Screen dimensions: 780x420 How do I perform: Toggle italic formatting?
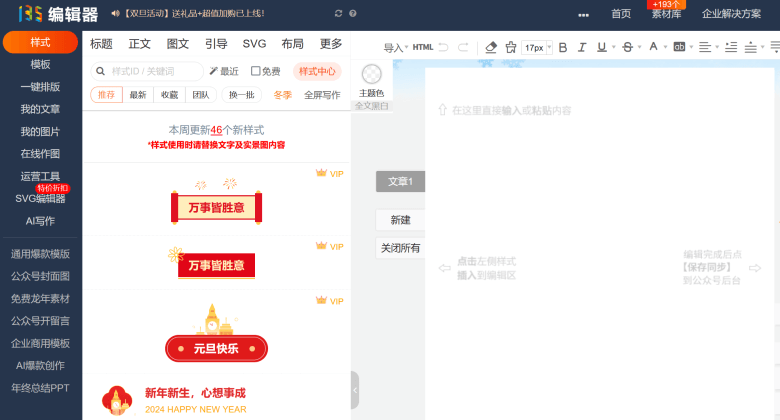tap(582, 47)
